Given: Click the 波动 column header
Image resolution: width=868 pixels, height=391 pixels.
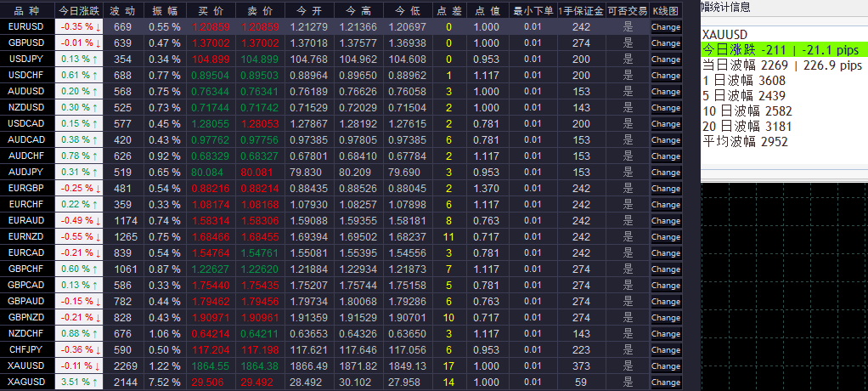Looking at the screenshot, I should point(123,10).
